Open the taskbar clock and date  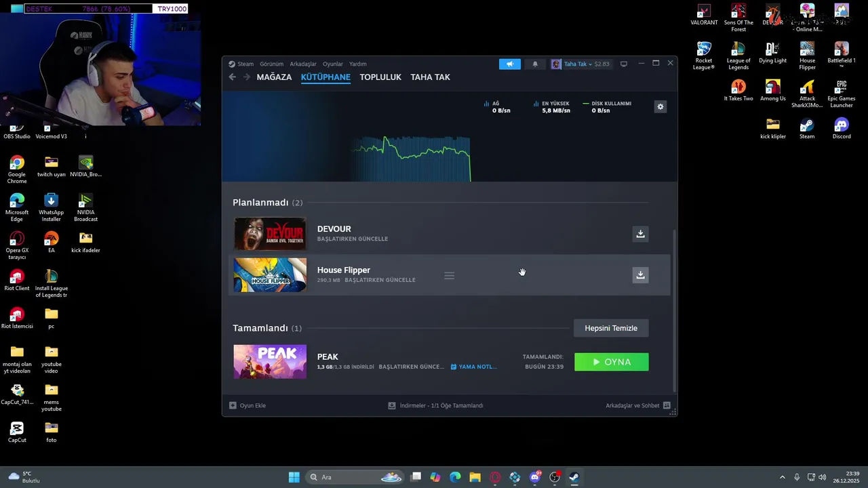pyautogui.click(x=847, y=477)
